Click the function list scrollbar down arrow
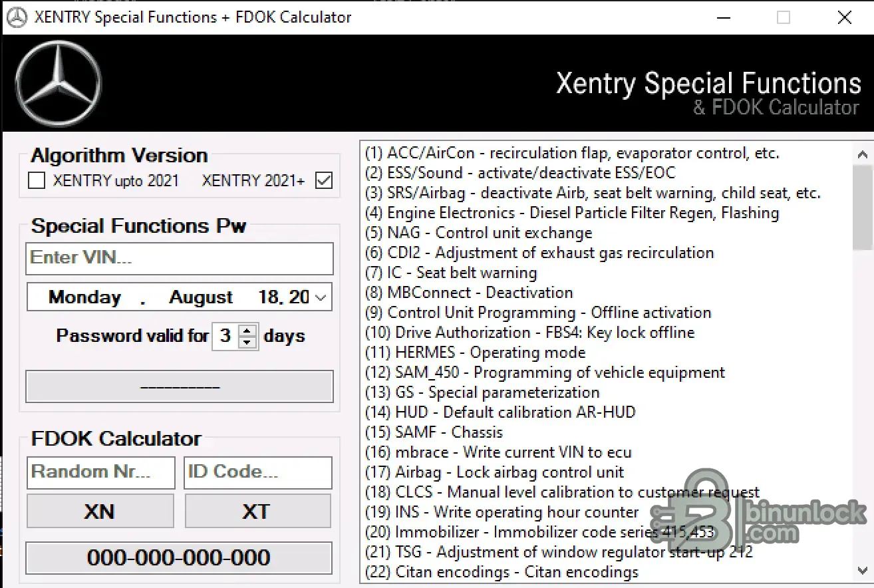This screenshot has width=874, height=588. (863, 571)
